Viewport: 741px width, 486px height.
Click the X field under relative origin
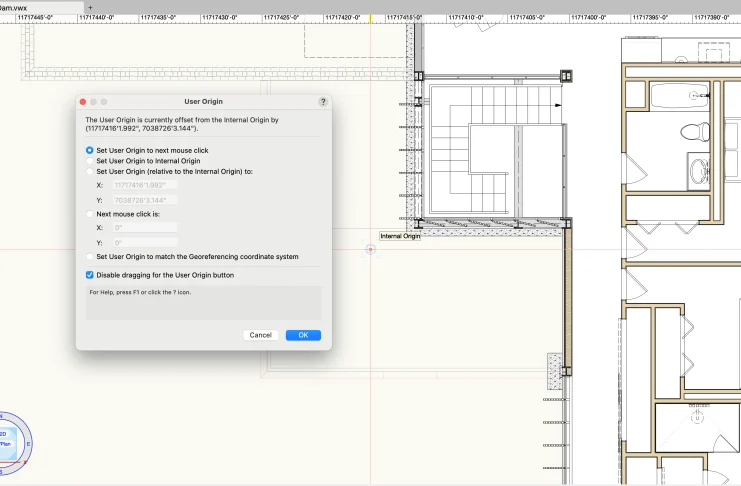tap(144, 185)
